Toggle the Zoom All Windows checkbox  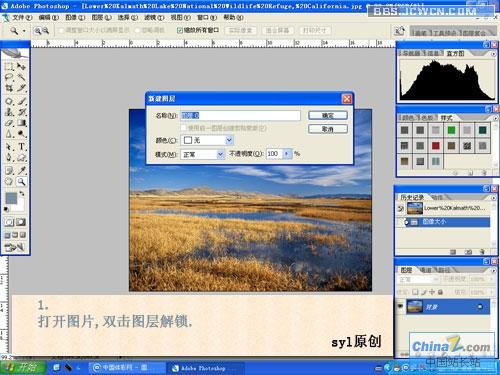[x=180, y=30]
